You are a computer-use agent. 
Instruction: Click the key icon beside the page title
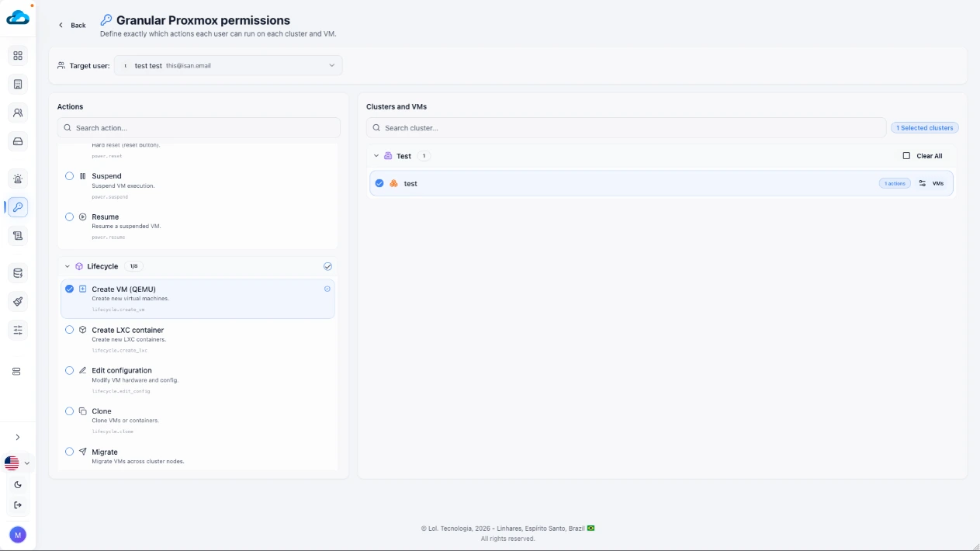[106, 20]
